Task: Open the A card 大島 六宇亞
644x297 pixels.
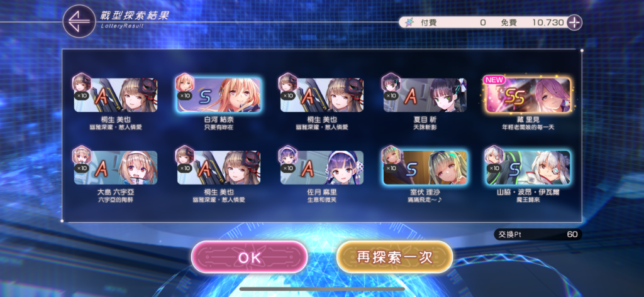Action: (116, 168)
